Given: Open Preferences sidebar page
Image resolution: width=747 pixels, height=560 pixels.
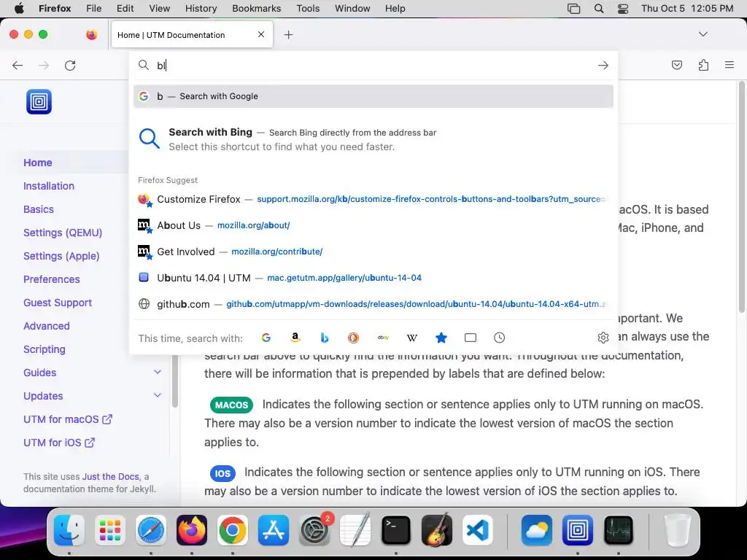Looking at the screenshot, I should (x=52, y=279).
